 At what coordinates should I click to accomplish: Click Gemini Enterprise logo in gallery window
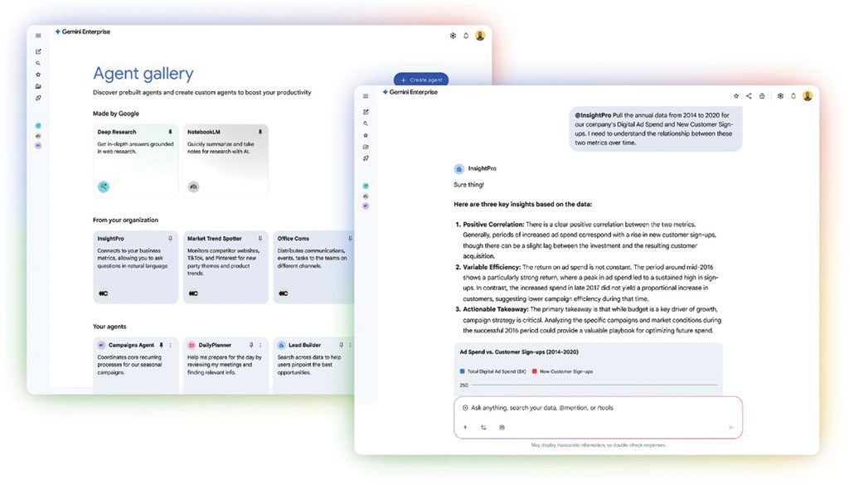[82, 32]
